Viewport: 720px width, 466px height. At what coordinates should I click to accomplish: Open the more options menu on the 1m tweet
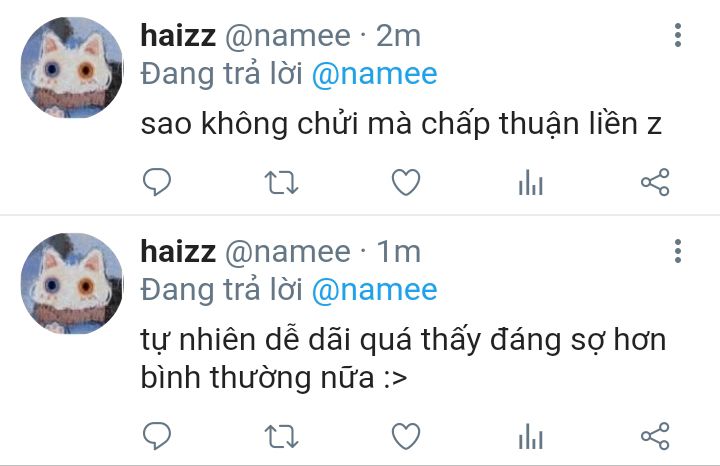point(678,251)
